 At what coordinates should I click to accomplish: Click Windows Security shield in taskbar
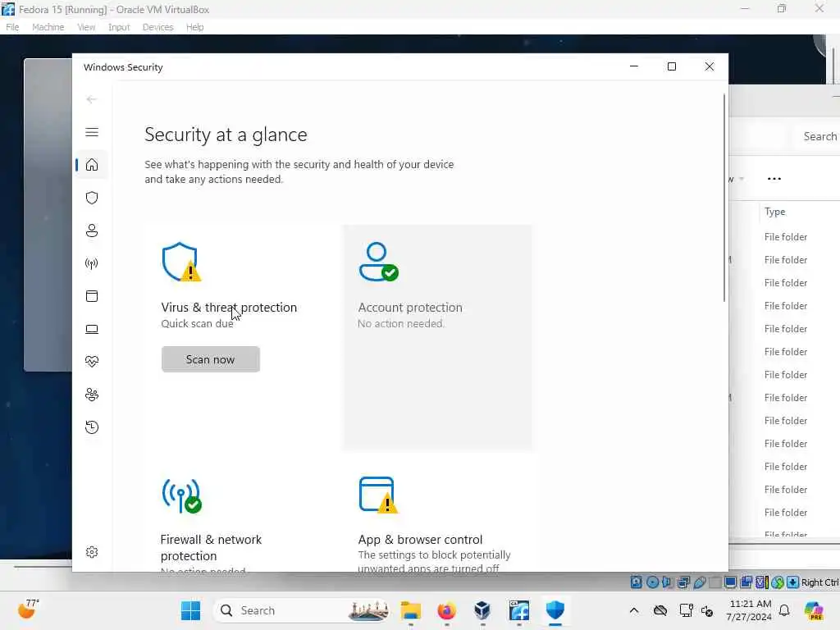point(555,610)
